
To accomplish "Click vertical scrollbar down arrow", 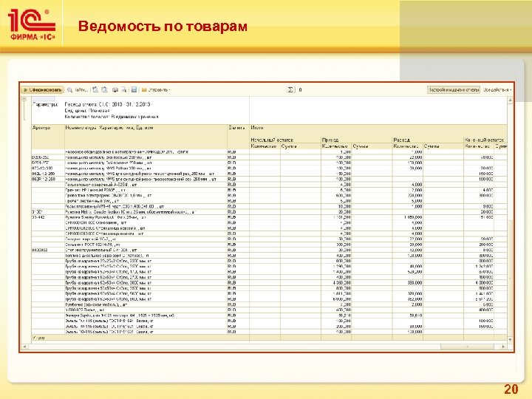I will point(510,340).
